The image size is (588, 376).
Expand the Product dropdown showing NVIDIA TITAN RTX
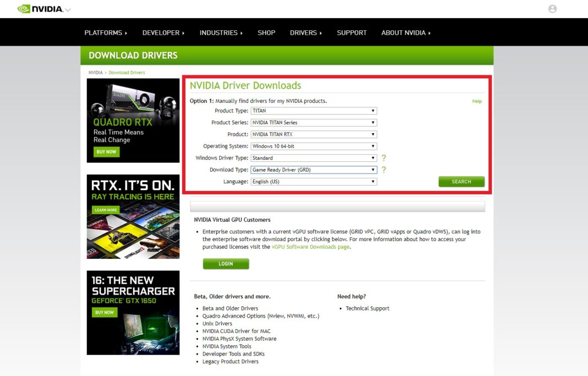tap(313, 134)
